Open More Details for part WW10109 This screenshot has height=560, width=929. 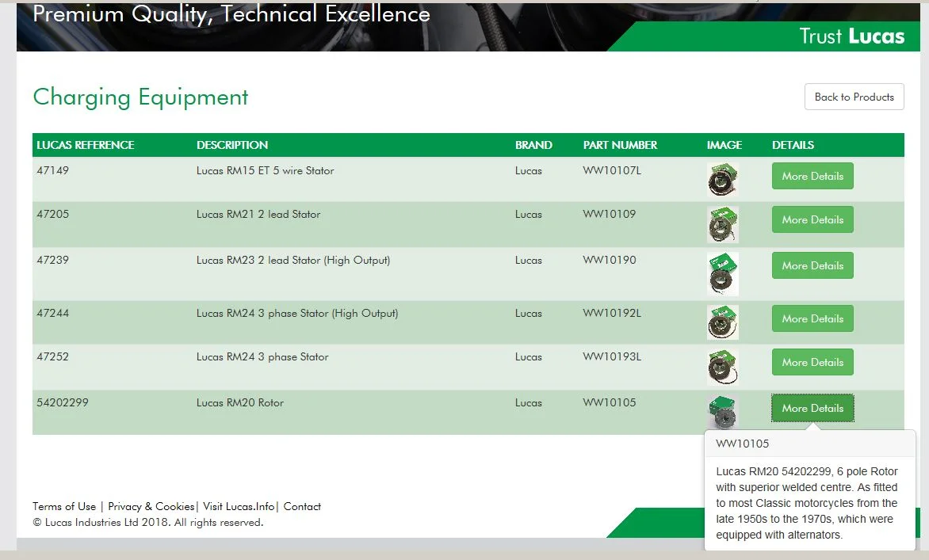812,219
